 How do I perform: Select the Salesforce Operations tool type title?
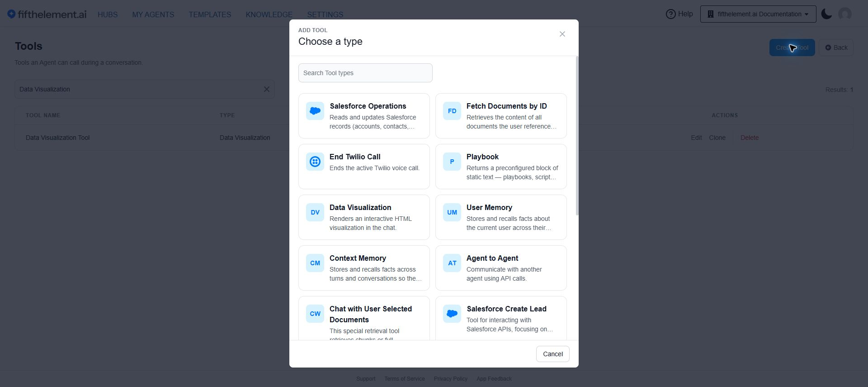(368, 106)
